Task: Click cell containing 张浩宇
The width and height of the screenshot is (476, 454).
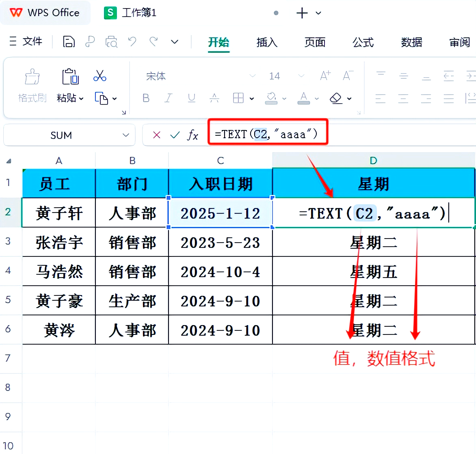Action: [59, 242]
